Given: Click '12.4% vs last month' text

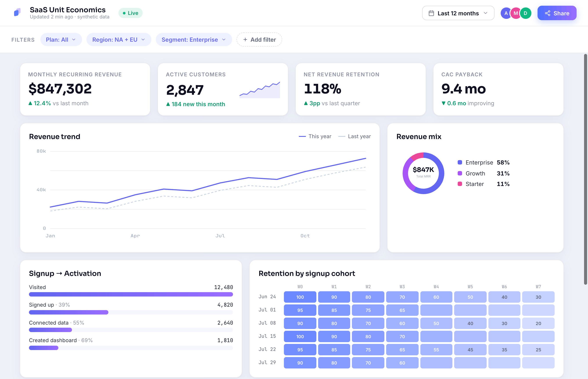Looking at the screenshot, I should [61, 103].
